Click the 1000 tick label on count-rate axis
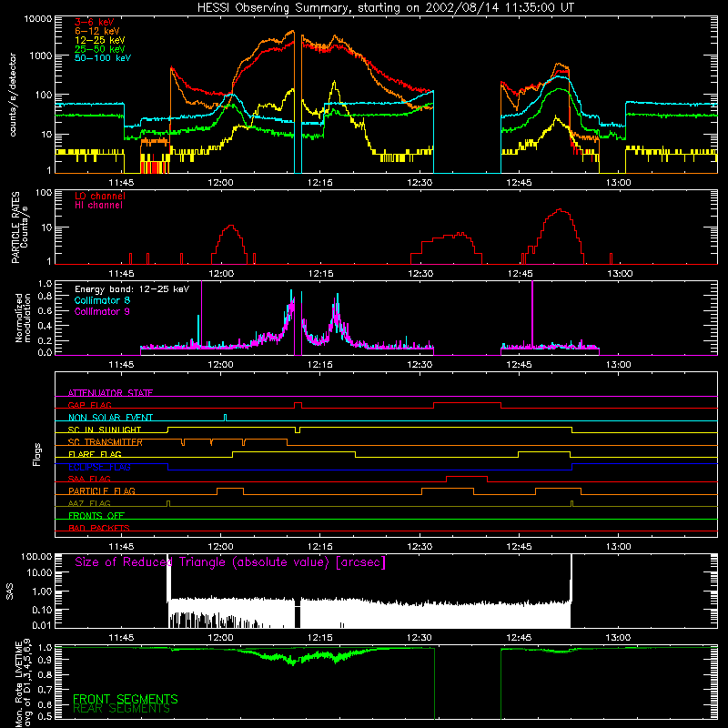Image resolution: width=728 pixels, height=728 pixels. pyautogui.click(x=40, y=56)
